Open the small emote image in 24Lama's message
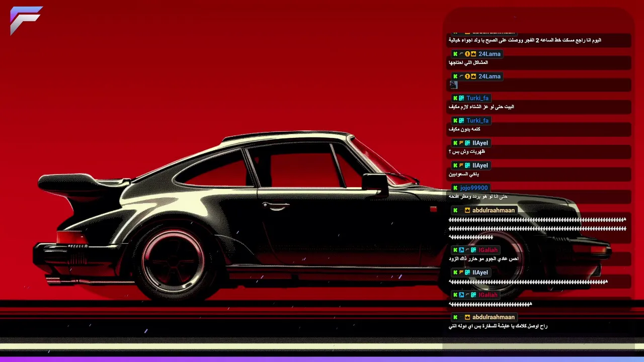The width and height of the screenshot is (644, 362). pyautogui.click(x=453, y=85)
